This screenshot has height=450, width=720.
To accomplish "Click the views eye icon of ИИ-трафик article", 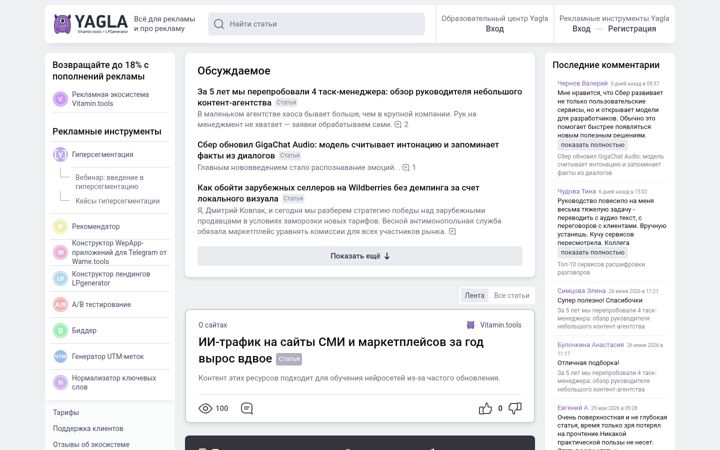I will (x=205, y=408).
